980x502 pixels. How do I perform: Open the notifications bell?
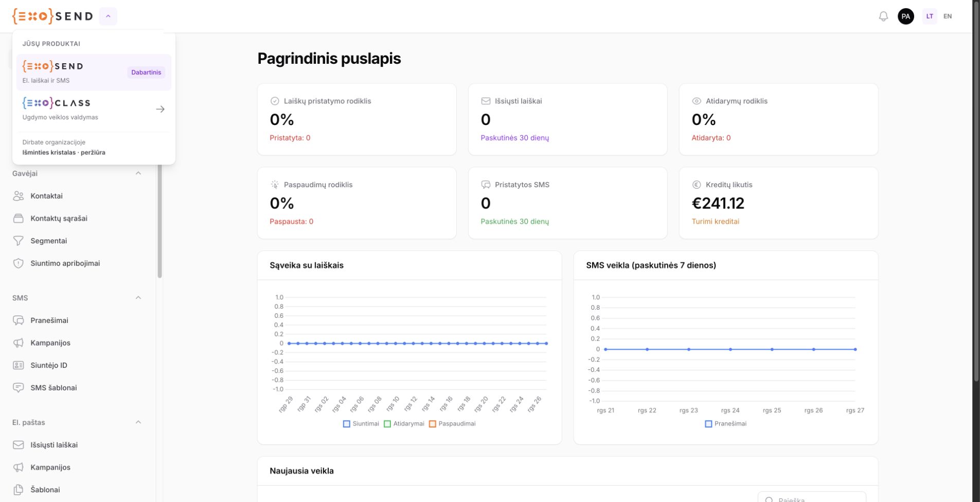pyautogui.click(x=883, y=16)
